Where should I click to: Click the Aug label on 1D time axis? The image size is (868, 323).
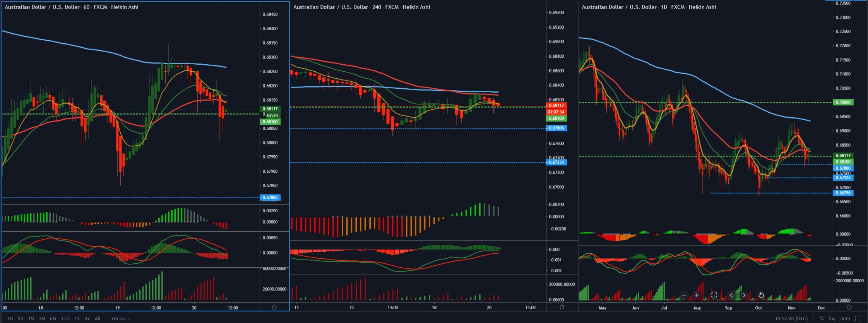click(x=697, y=308)
